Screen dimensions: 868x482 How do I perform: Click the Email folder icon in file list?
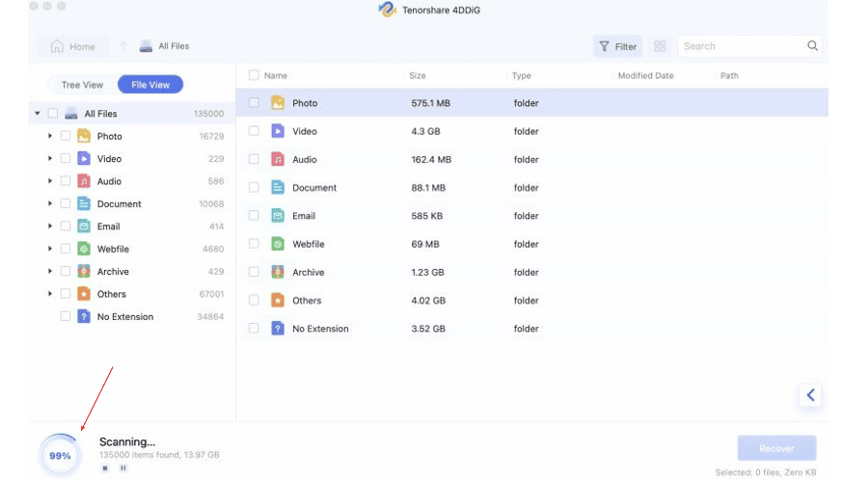click(278, 216)
